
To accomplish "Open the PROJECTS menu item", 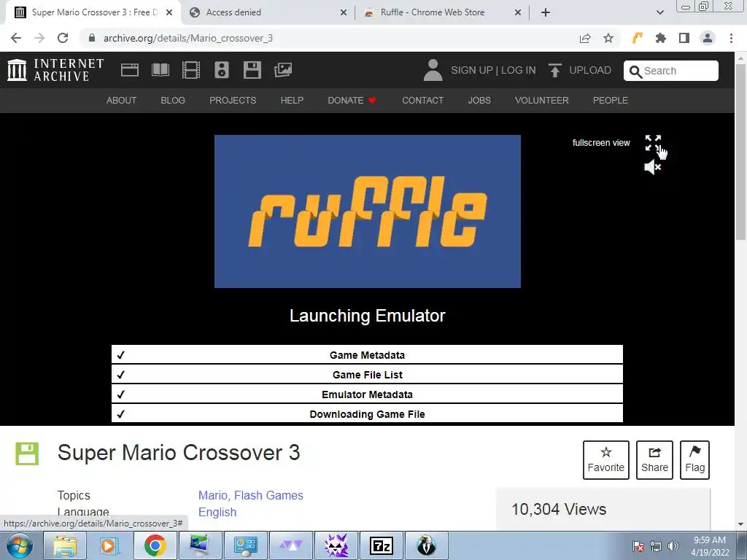I will pyautogui.click(x=233, y=101).
